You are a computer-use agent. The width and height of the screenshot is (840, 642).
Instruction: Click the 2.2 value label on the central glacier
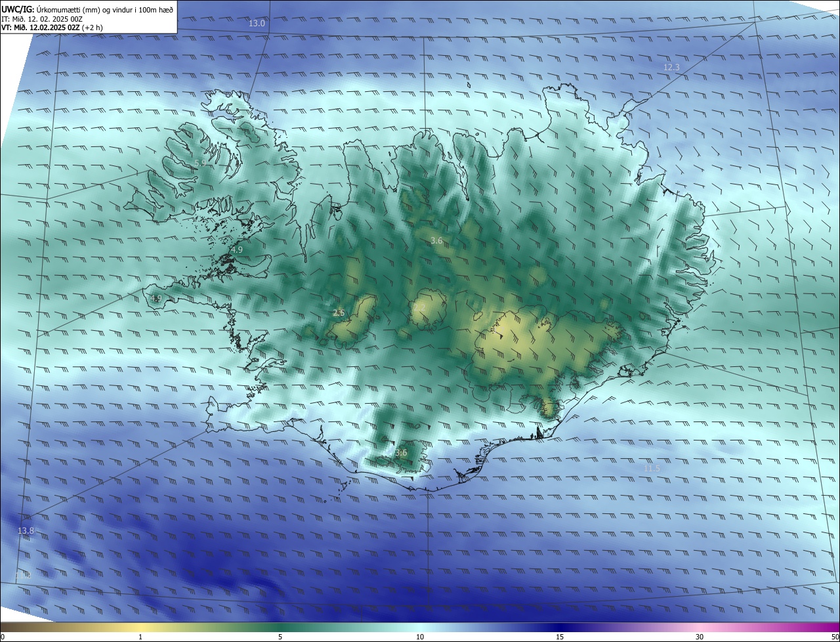(x=419, y=307)
